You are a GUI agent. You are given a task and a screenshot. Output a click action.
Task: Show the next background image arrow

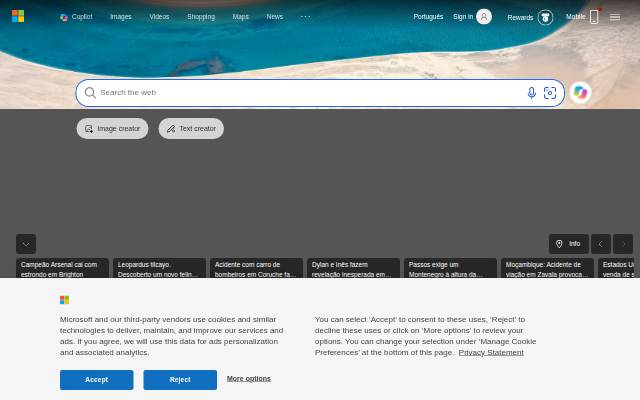pyautogui.click(x=623, y=244)
